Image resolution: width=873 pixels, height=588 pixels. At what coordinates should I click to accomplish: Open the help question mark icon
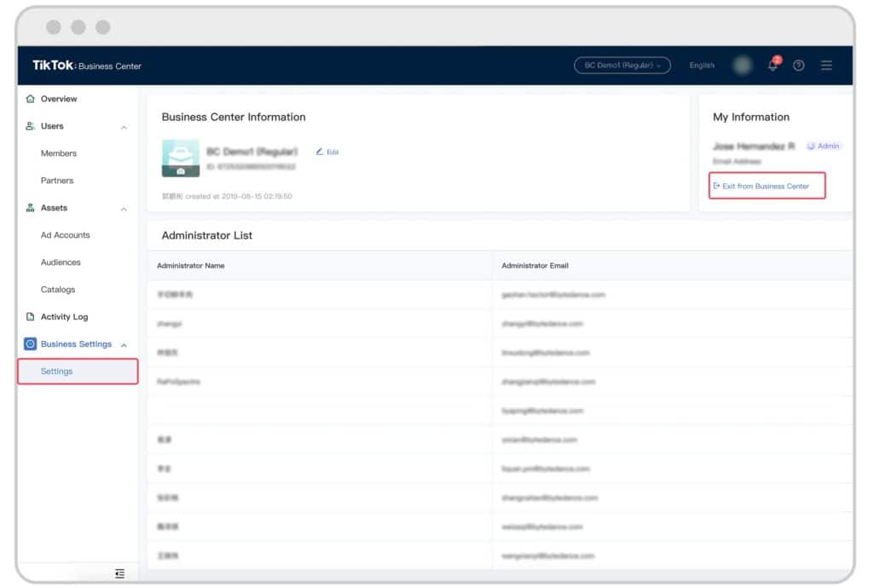point(799,66)
